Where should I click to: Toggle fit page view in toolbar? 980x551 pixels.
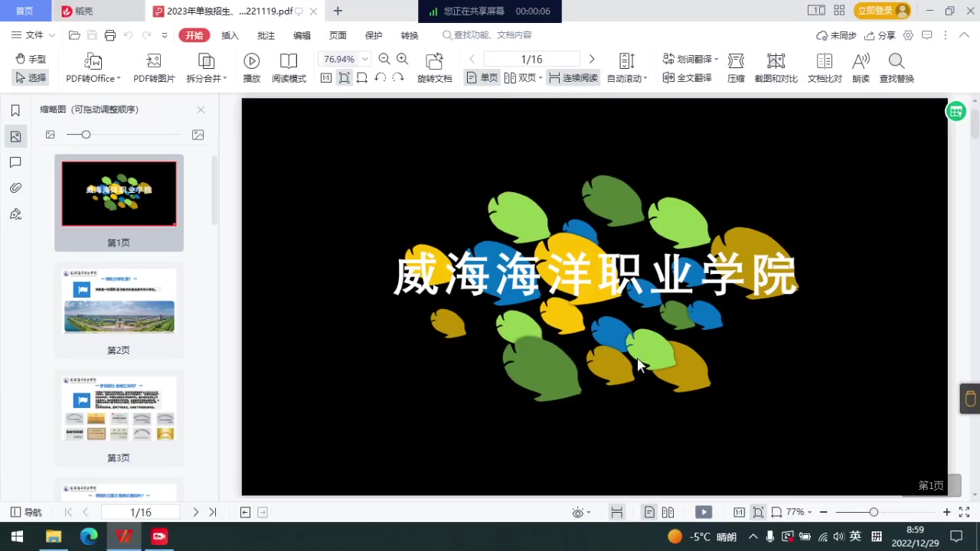(x=345, y=78)
